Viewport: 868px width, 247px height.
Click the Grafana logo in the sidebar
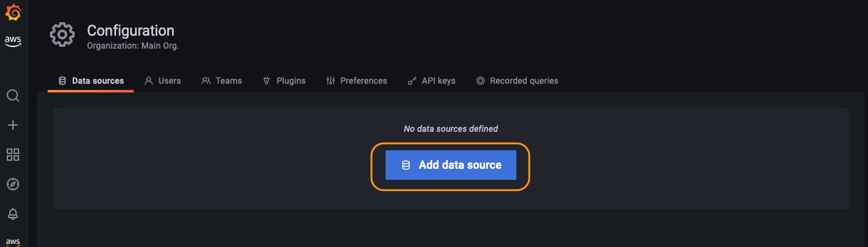coord(13,12)
